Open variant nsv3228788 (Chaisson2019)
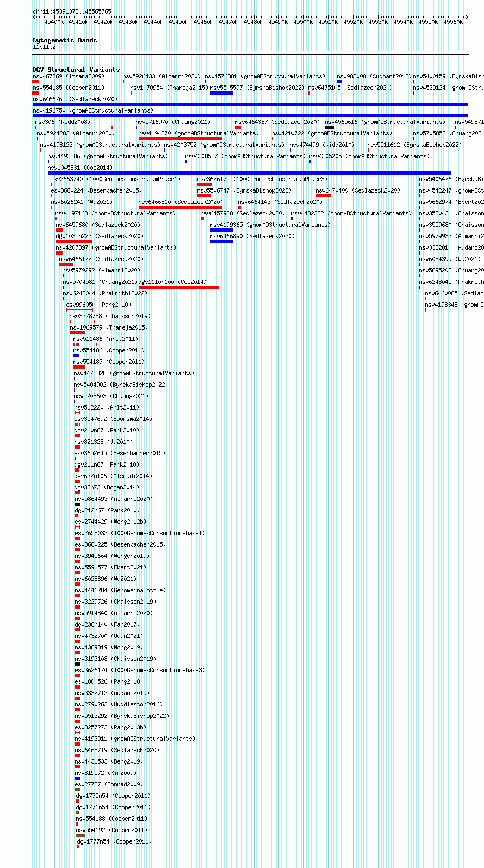 click(110, 316)
